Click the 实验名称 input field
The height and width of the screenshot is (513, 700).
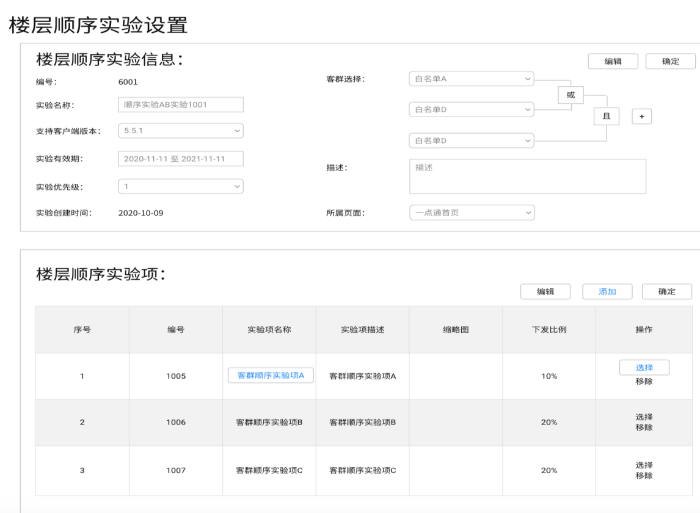click(x=180, y=104)
